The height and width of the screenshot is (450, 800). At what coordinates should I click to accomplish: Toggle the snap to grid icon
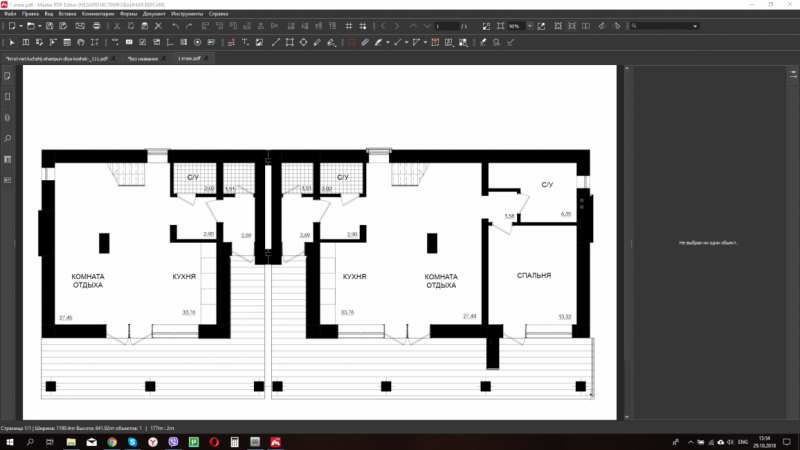point(363,26)
